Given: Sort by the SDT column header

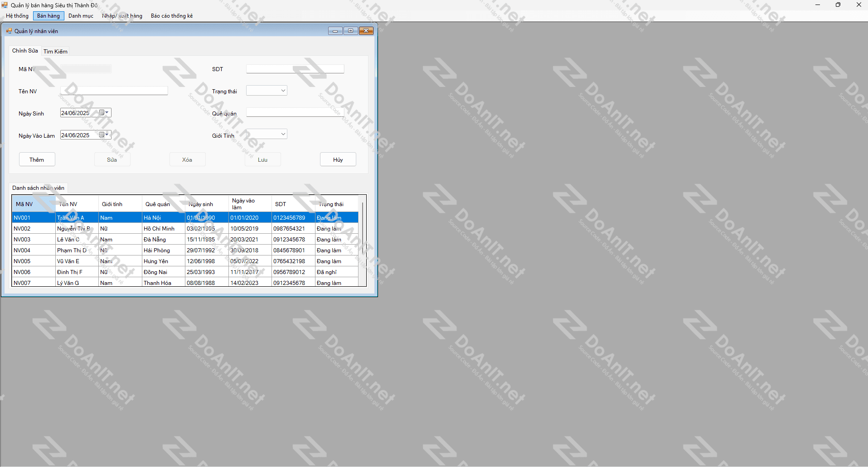Looking at the screenshot, I should click(293, 204).
